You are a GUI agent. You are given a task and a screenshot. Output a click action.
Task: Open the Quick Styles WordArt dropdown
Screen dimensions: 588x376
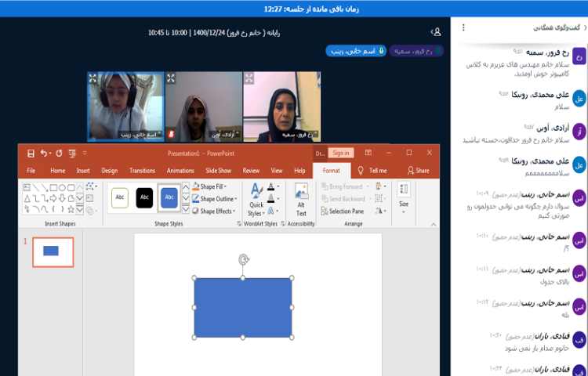256,200
